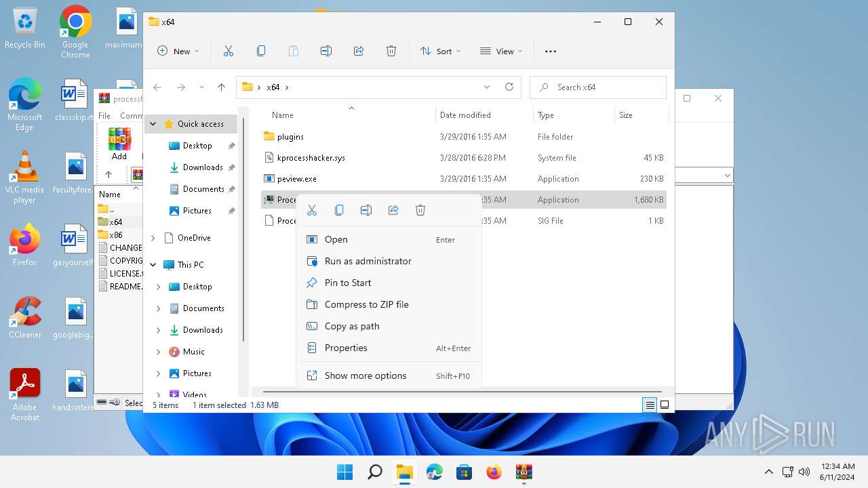Viewport: 868px width, 488px height.
Task: Expand address bar history dropdown
Action: click(487, 87)
